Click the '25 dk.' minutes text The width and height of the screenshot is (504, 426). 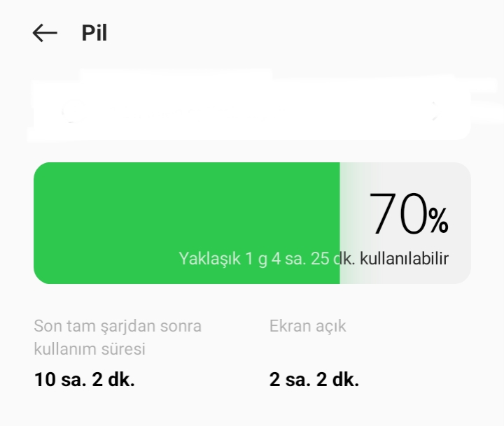[333, 258]
